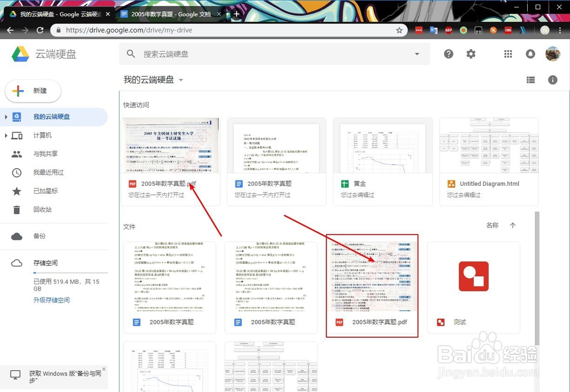Show details with the info icon
Image resolution: width=570 pixels, height=392 pixels.
552,80
